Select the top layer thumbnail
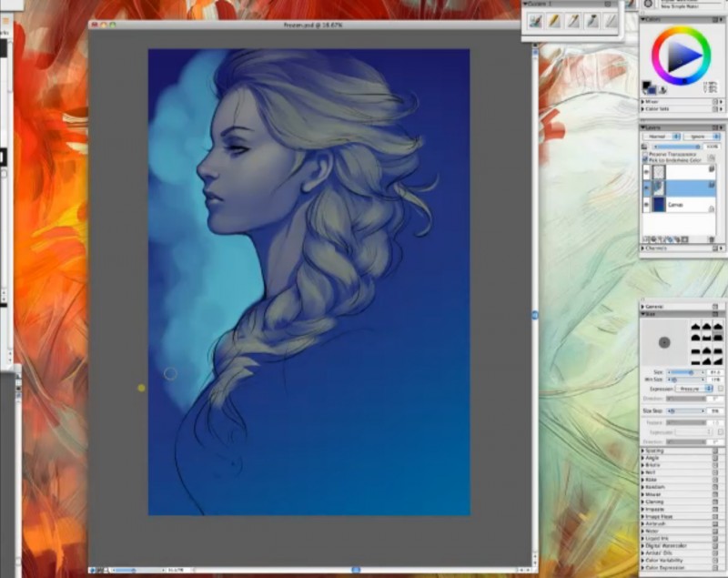Screen dimensions: 728x578 coord(659,172)
